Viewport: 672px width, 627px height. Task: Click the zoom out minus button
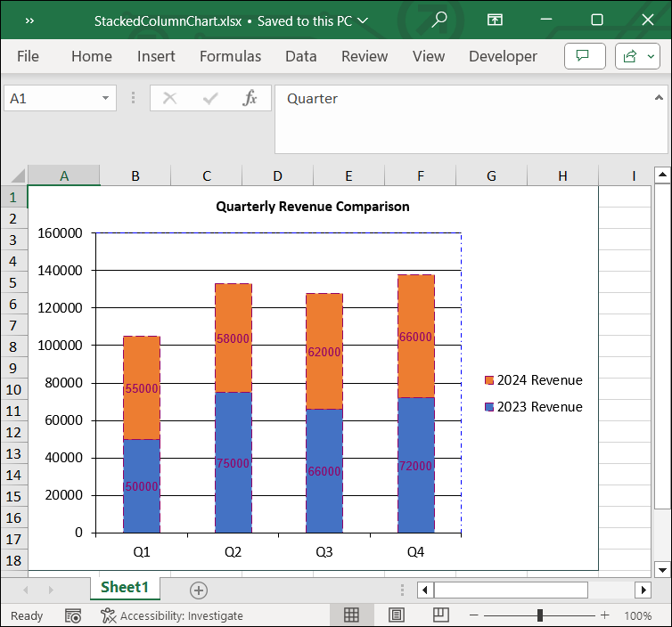pos(473,615)
